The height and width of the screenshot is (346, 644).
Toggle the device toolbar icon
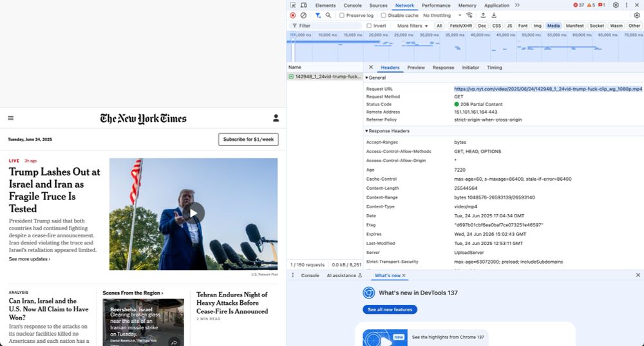pyautogui.click(x=303, y=5)
